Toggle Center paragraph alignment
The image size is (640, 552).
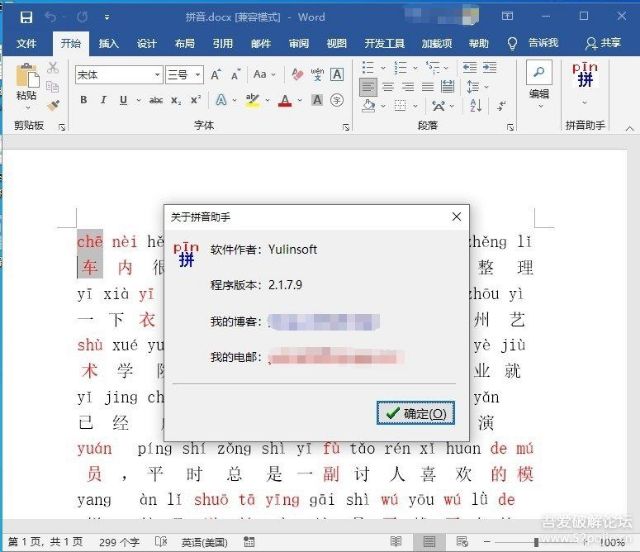tap(388, 87)
